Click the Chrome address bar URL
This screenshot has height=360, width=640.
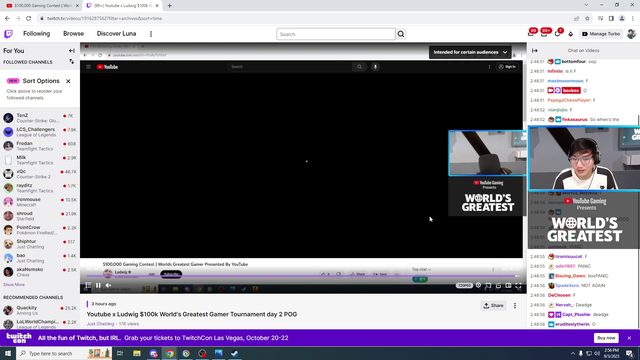coord(104,18)
